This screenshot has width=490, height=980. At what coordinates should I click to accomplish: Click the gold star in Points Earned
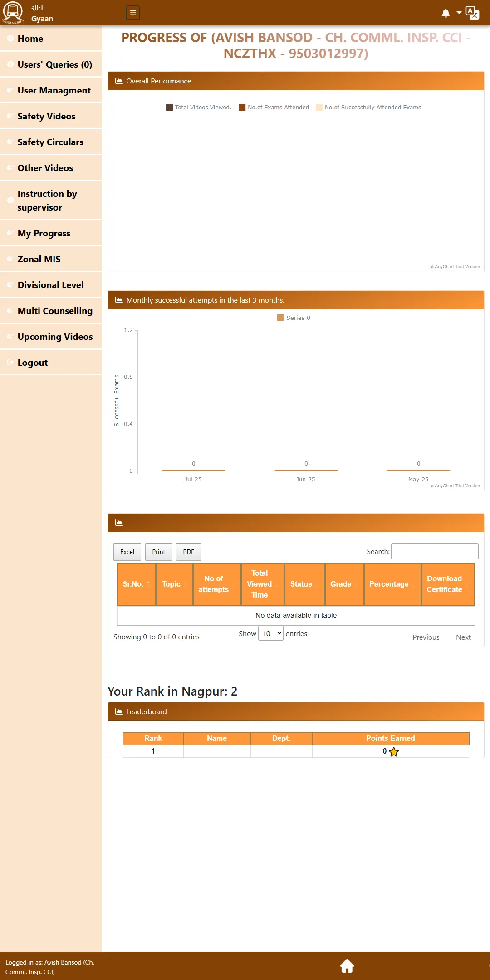394,752
